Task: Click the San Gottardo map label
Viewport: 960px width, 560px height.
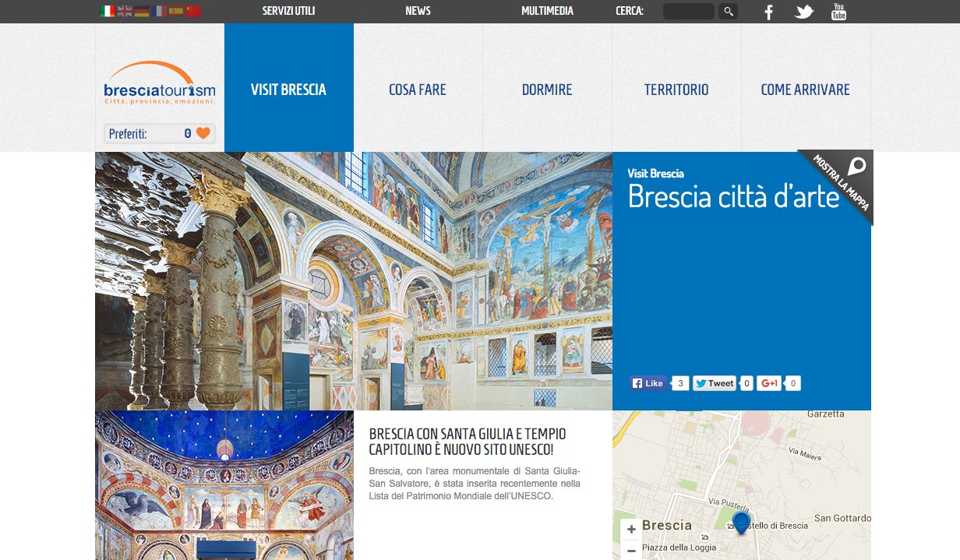Action: point(842,518)
